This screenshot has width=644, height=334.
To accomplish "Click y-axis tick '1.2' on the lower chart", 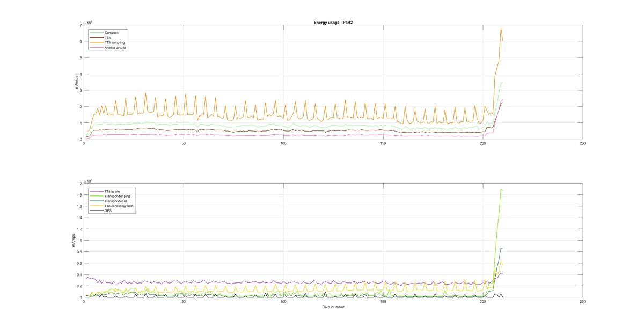I will point(79,229).
